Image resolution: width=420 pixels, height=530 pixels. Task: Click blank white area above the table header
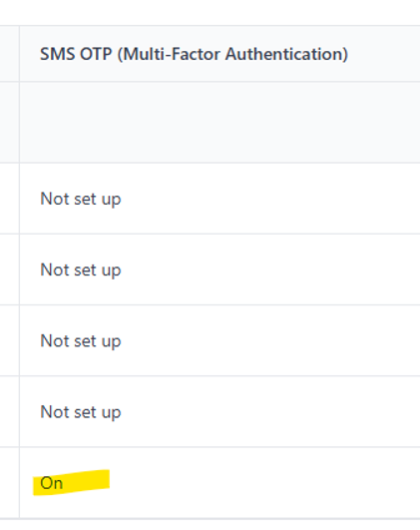[210, 12]
